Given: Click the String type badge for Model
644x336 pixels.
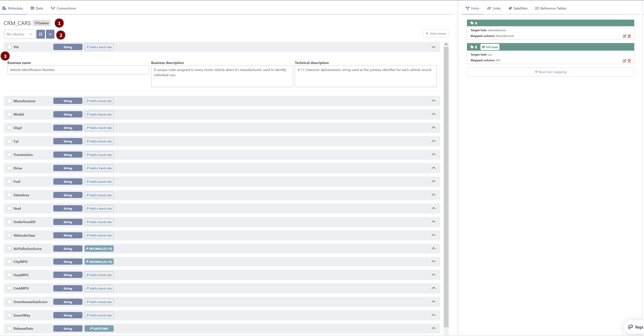Looking at the screenshot, I should 68,114.
